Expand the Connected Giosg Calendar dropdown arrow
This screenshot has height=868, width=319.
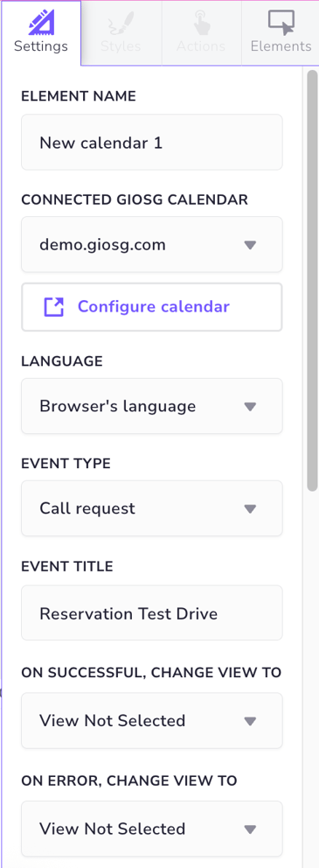(251, 245)
